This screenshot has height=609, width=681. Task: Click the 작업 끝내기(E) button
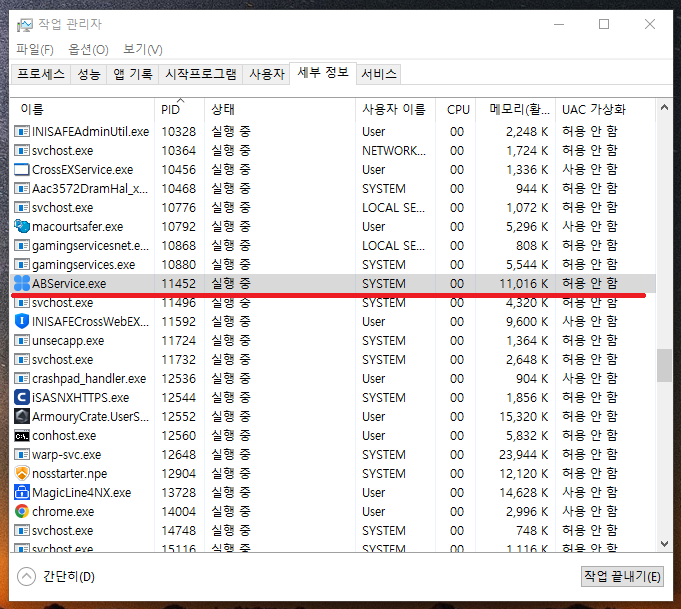(622, 576)
